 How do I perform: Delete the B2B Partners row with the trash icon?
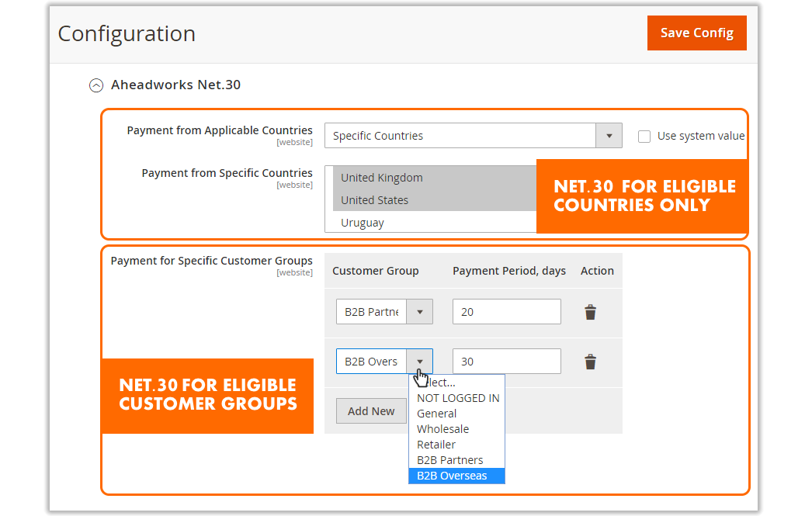pos(590,312)
